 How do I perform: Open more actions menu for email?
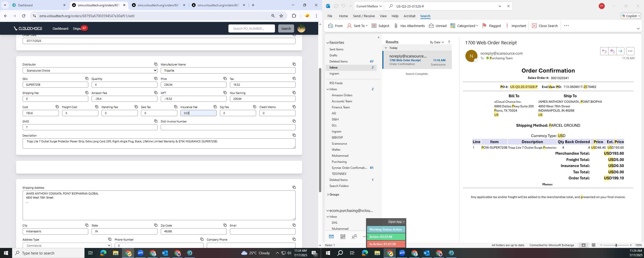pyautogui.click(x=630, y=51)
